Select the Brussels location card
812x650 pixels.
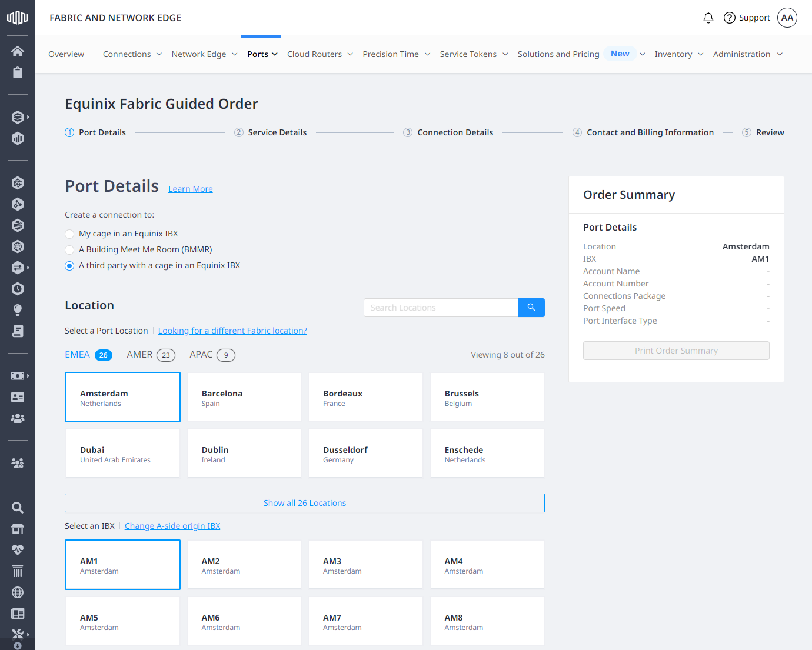click(487, 397)
